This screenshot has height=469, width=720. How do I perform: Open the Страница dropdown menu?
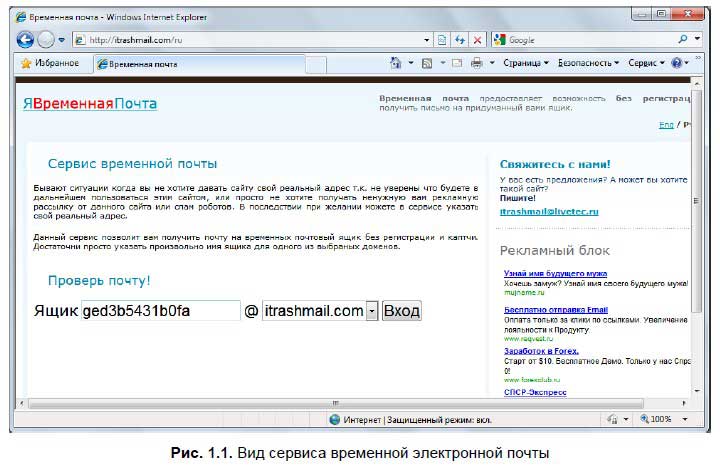point(525,63)
